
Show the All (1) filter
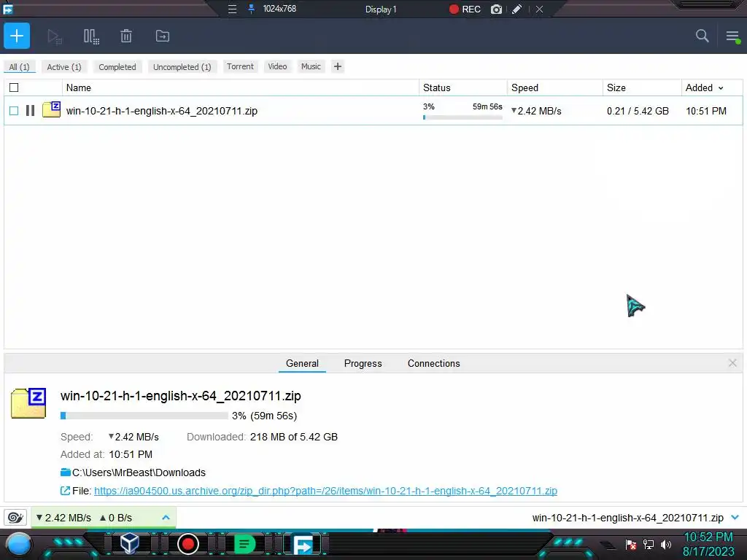pos(19,67)
